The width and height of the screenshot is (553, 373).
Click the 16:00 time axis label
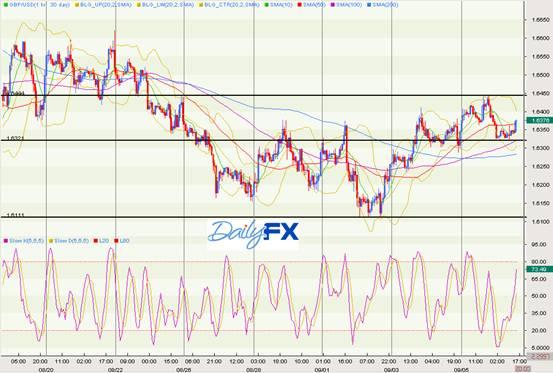click(345, 361)
